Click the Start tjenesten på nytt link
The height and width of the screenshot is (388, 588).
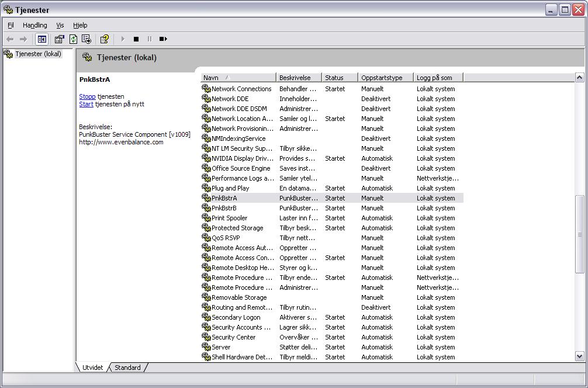point(86,104)
